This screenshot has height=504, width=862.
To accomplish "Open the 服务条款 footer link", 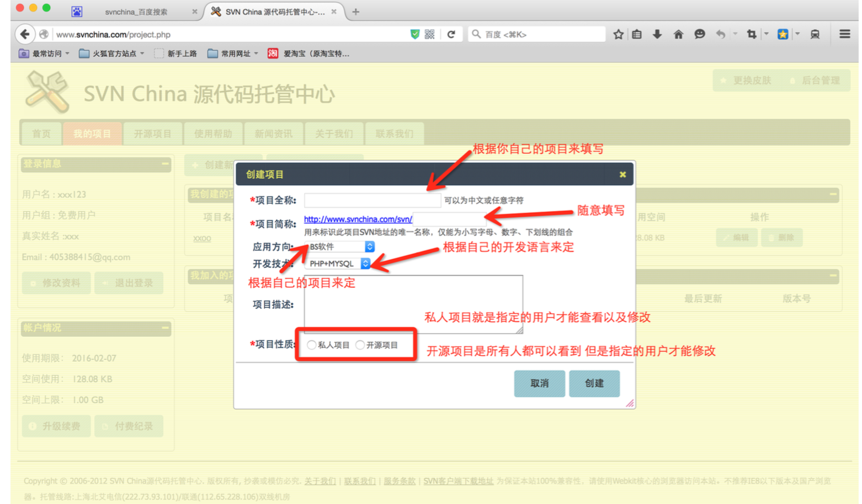I will [x=400, y=481].
